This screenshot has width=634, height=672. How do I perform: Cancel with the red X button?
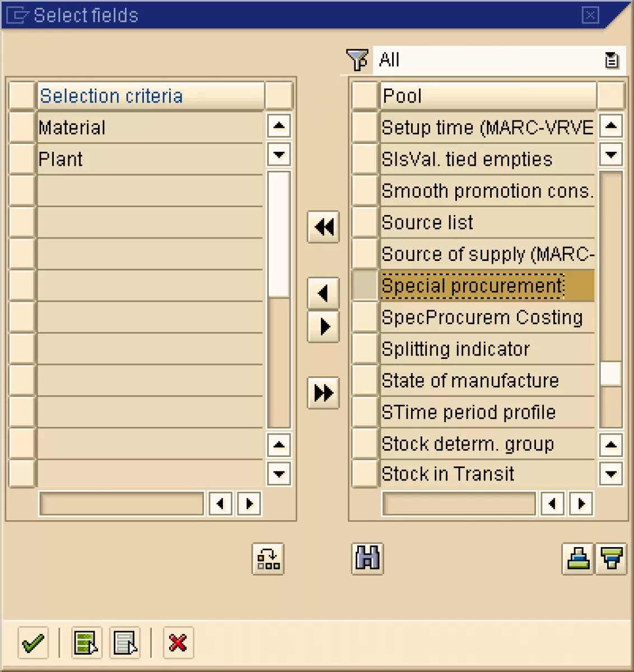[178, 643]
